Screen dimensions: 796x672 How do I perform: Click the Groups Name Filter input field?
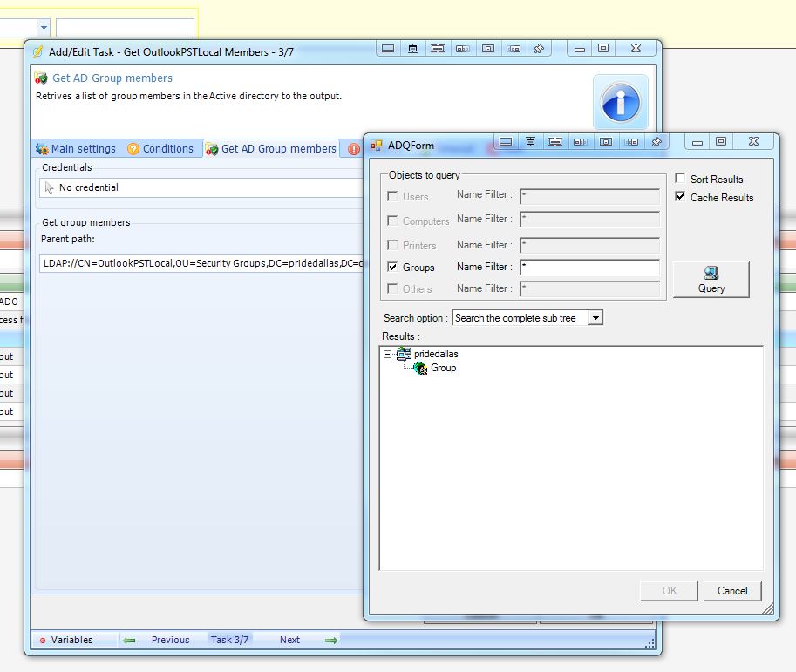[589, 268]
